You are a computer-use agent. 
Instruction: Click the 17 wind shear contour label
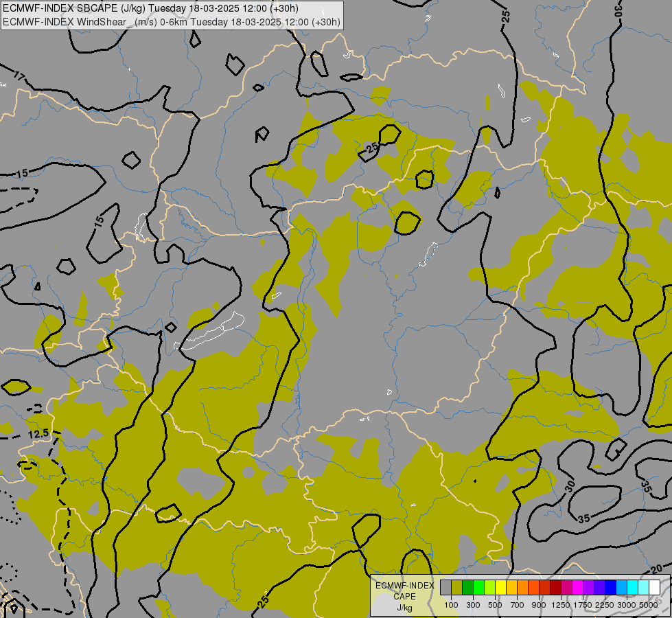coord(19,77)
